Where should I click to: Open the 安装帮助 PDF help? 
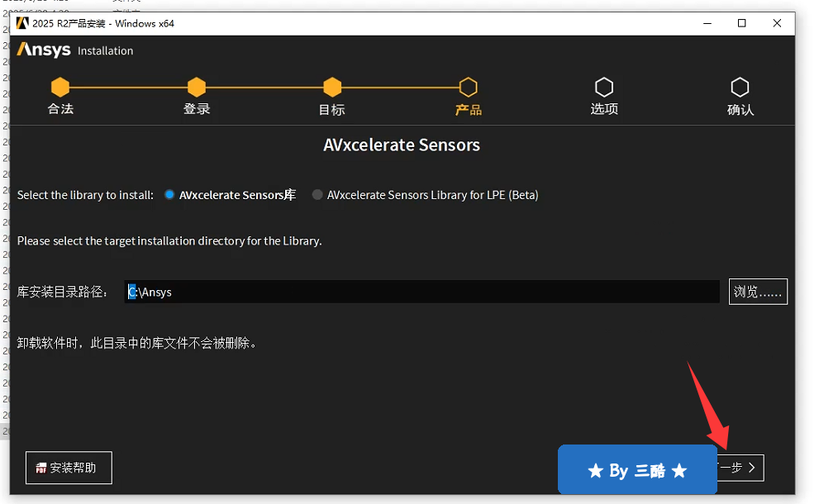pos(69,468)
